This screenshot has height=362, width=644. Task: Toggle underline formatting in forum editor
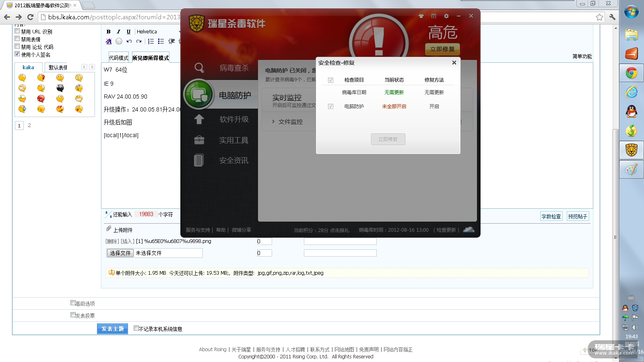128,31
